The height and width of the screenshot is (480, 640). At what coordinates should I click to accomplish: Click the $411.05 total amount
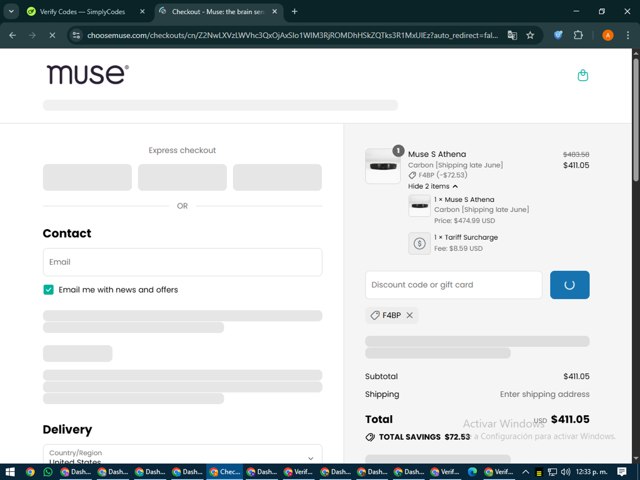click(570, 419)
